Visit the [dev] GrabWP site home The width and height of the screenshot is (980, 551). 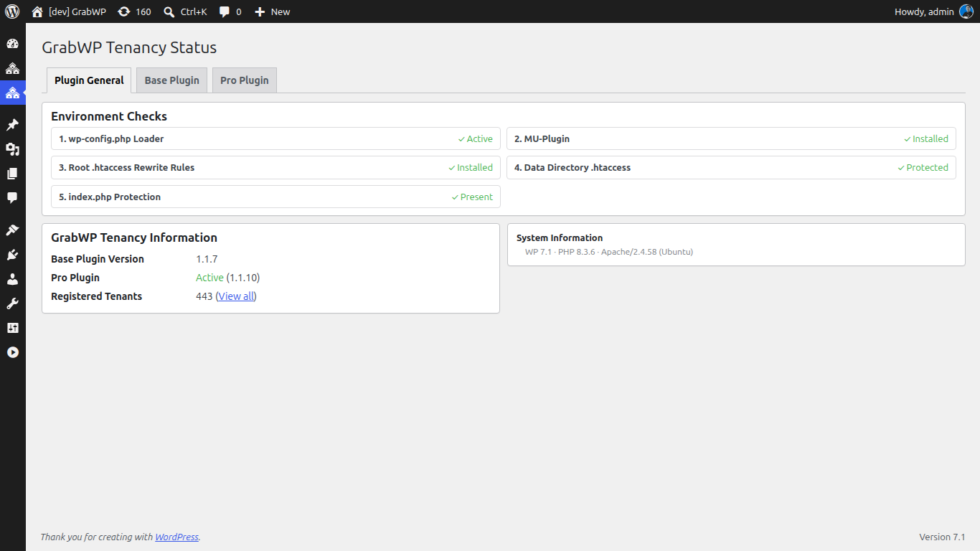coord(69,11)
